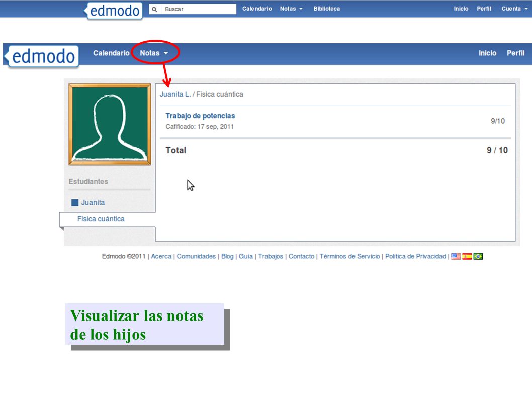
Task: Select the US flag language icon
Action: coord(456,256)
